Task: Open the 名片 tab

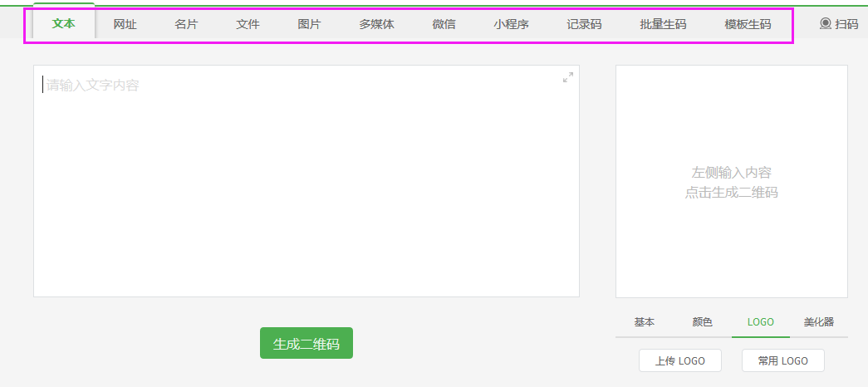Action: [187, 24]
